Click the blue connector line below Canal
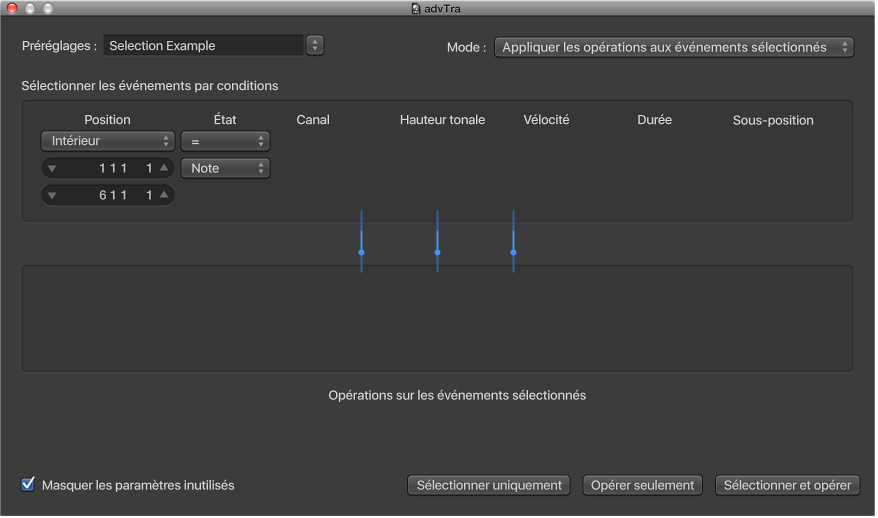The image size is (878, 518). click(x=362, y=242)
